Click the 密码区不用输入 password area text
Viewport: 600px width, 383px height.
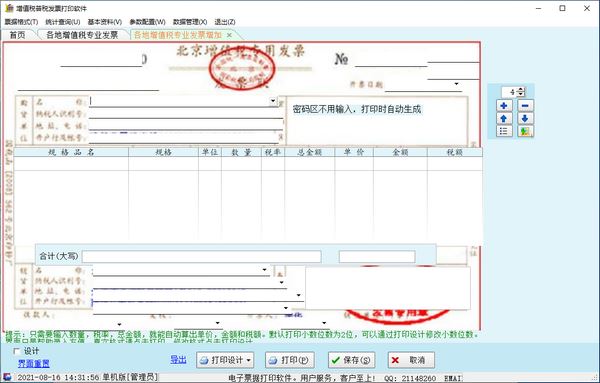point(357,109)
